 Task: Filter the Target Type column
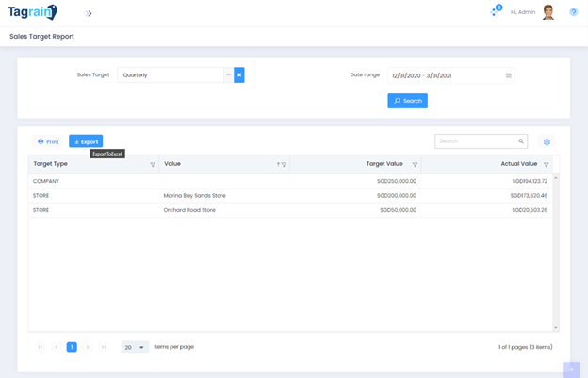153,165
